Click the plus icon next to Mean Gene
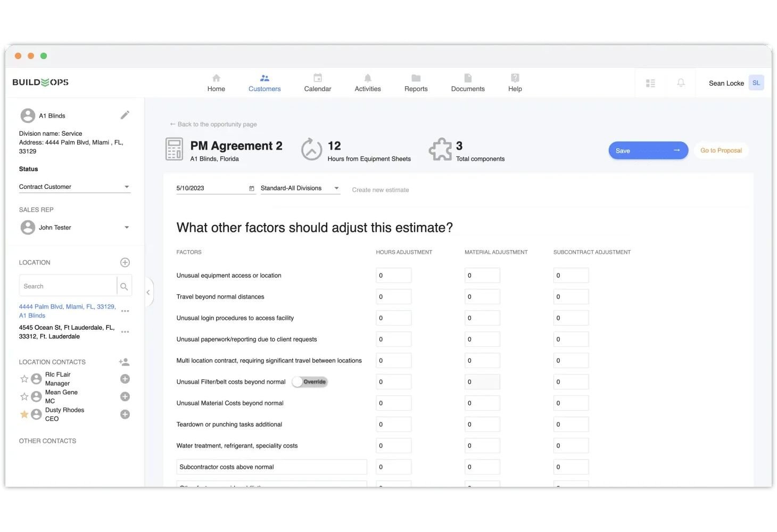Viewport: 777px width, 532px height. pyautogui.click(x=125, y=396)
